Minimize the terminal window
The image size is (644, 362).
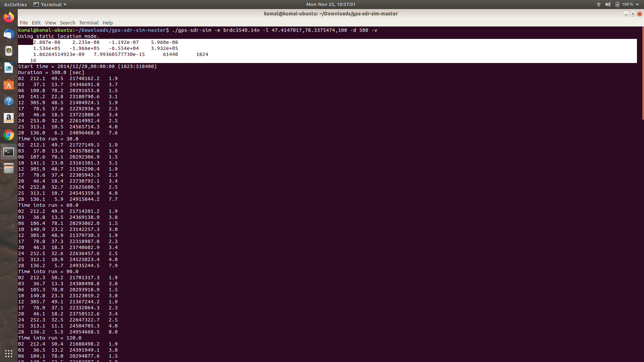tap(626, 14)
